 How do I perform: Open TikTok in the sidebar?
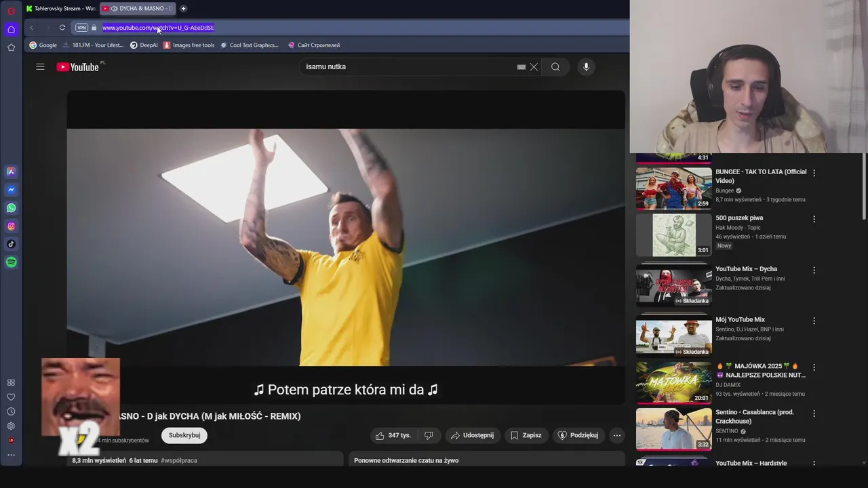tap(11, 244)
